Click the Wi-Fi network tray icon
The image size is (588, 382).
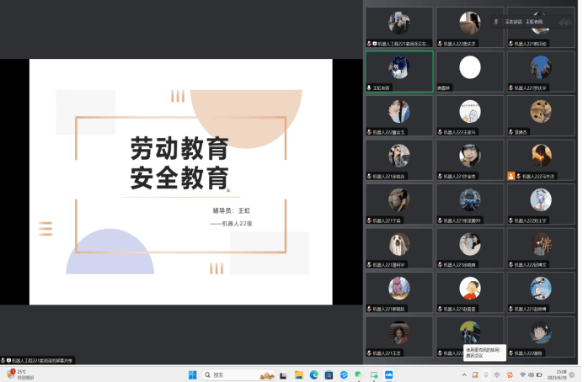click(523, 374)
